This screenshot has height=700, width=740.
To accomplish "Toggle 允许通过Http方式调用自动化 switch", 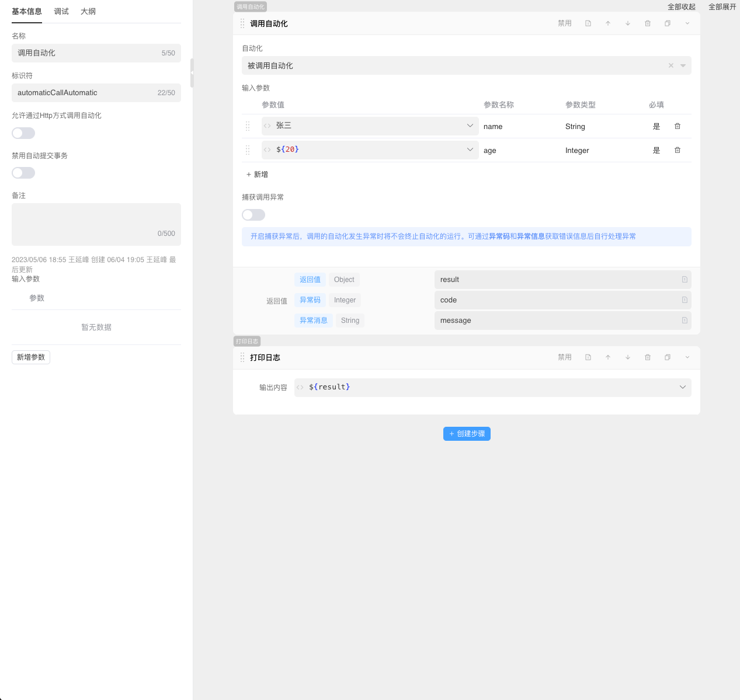I will coord(23,133).
